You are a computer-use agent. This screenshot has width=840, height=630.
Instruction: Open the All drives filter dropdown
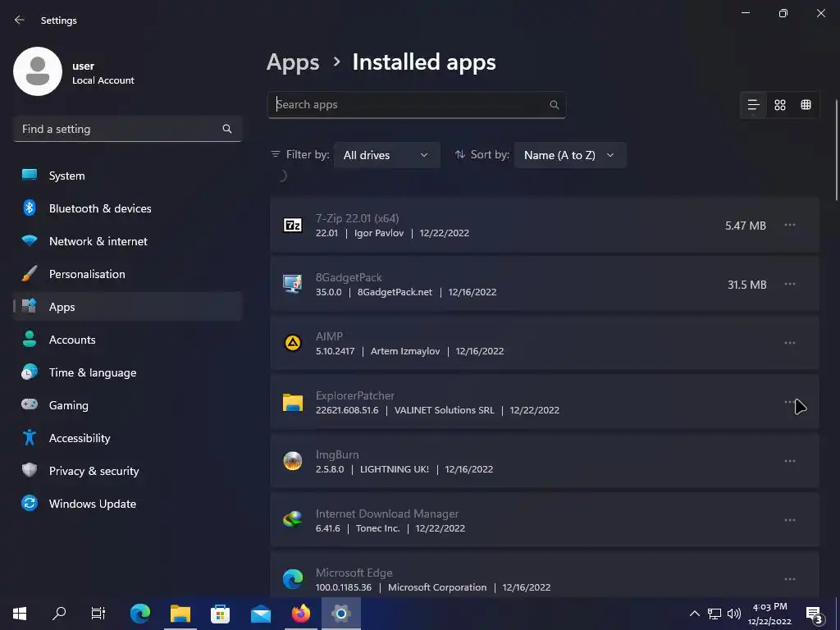click(x=386, y=155)
